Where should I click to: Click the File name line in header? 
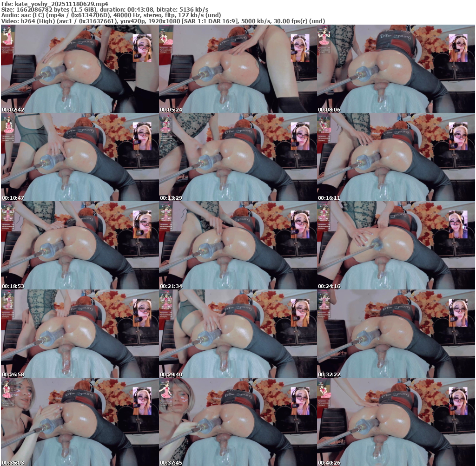54,4
